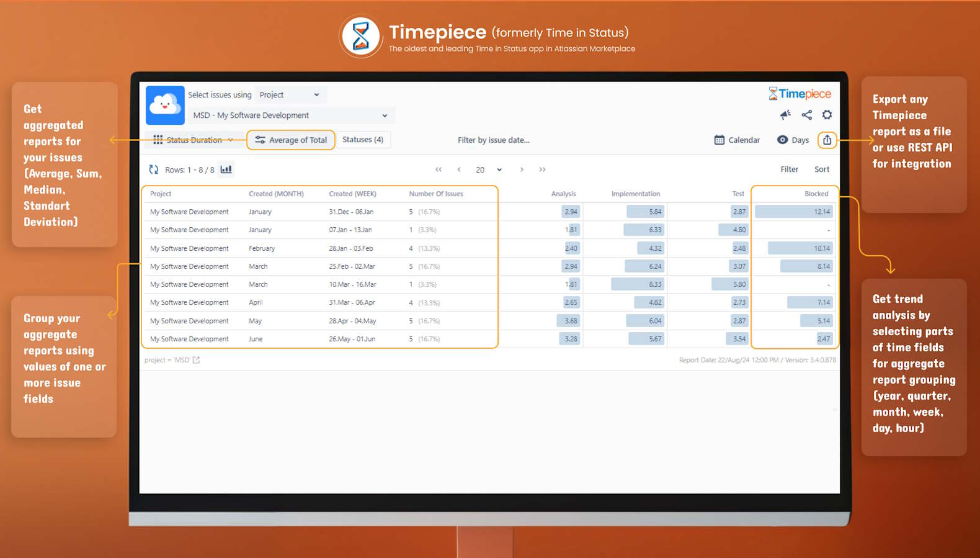Select the Average of Total option
The height and width of the screenshot is (558, 980).
click(291, 140)
